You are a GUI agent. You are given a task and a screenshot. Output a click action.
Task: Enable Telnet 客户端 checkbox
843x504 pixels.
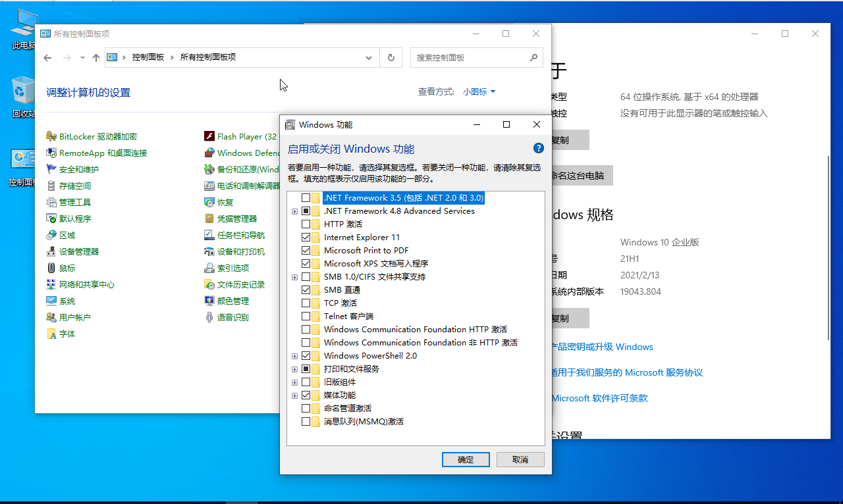[x=306, y=316]
